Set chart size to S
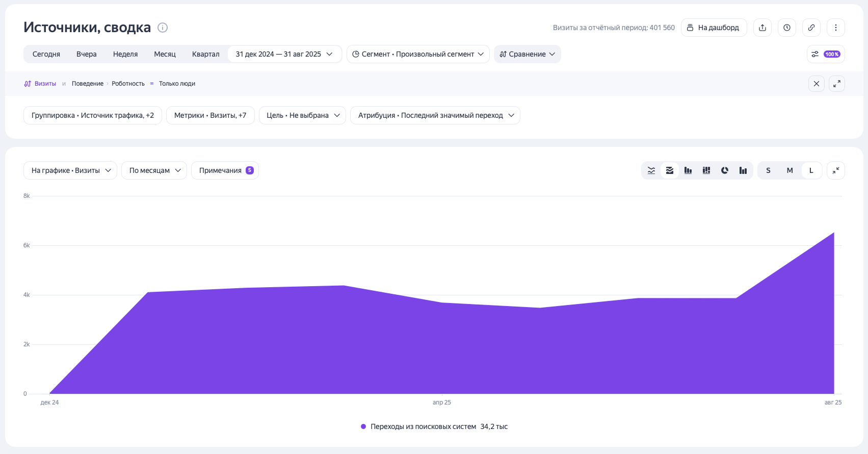Image resolution: width=868 pixels, height=454 pixels. click(x=768, y=170)
